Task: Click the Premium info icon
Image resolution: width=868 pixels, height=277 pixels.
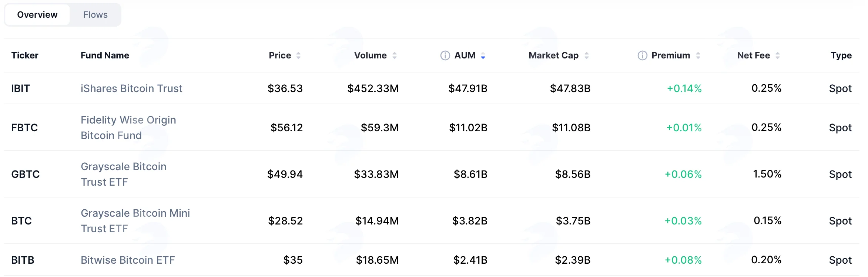Action: tap(642, 55)
